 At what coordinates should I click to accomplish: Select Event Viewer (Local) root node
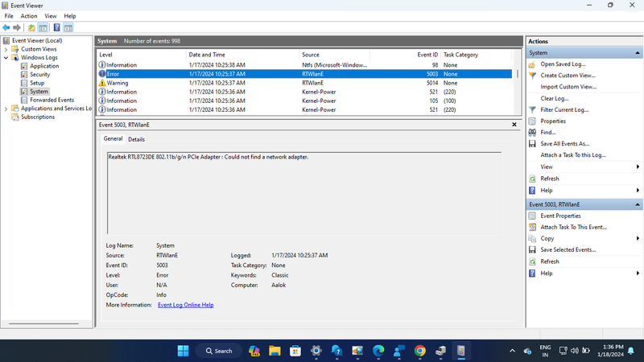point(37,41)
